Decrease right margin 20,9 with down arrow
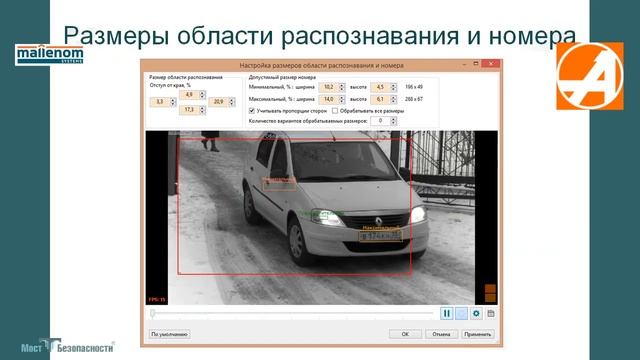The height and width of the screenshot is (360, 640). pyautogui.click(x=232, y=104)
